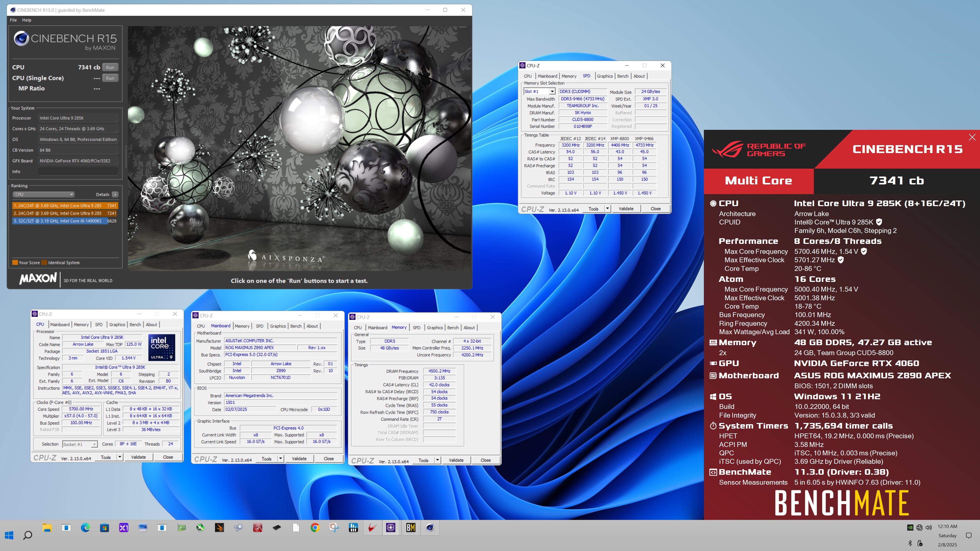Click the Intel Core Ultra 9 logo in CPU-Z

click(x=162, y=347)
